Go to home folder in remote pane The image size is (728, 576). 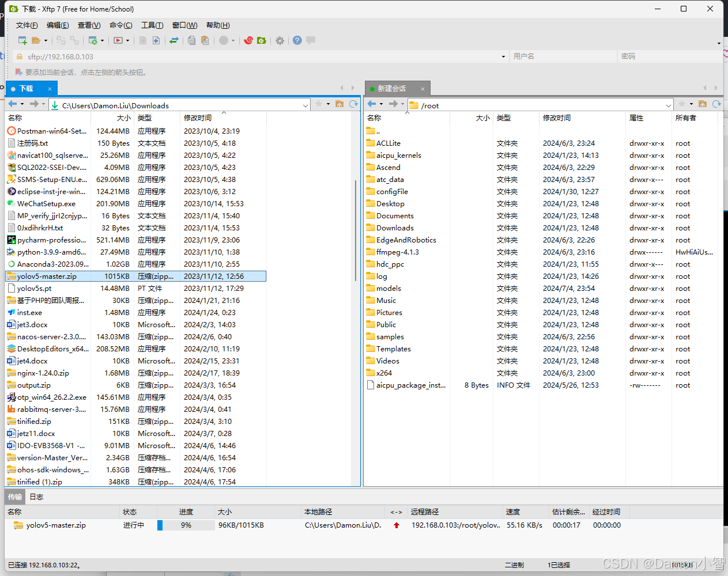click(703, 104)
